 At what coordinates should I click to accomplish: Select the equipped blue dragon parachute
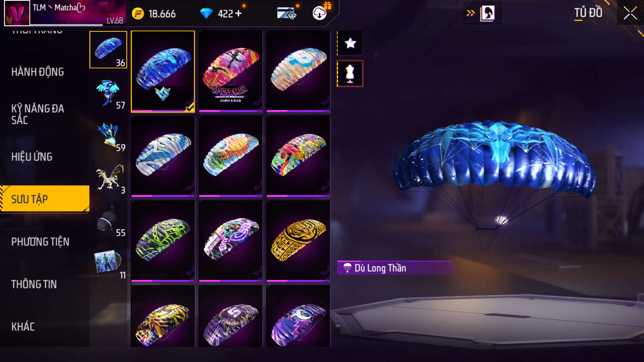point(163,72)
